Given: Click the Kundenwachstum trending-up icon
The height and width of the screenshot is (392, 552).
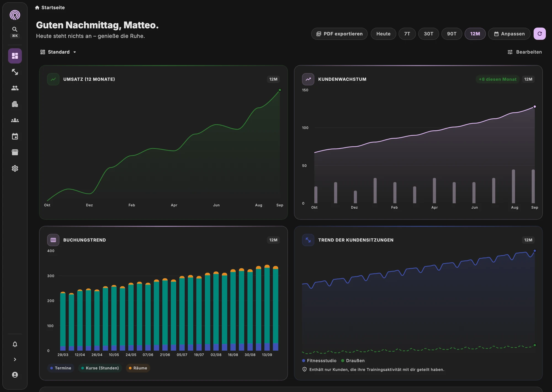Looking at the screenshot, I should point(308,79).
